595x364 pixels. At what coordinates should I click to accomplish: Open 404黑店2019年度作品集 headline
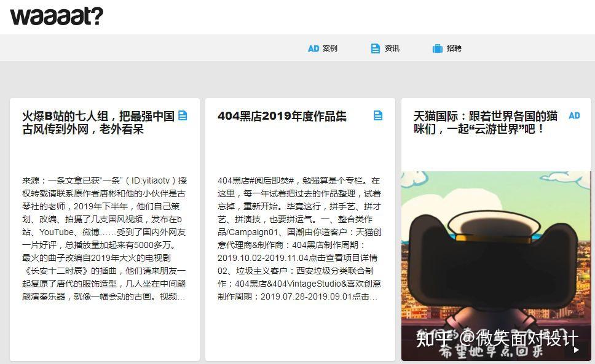pos(282,116)
